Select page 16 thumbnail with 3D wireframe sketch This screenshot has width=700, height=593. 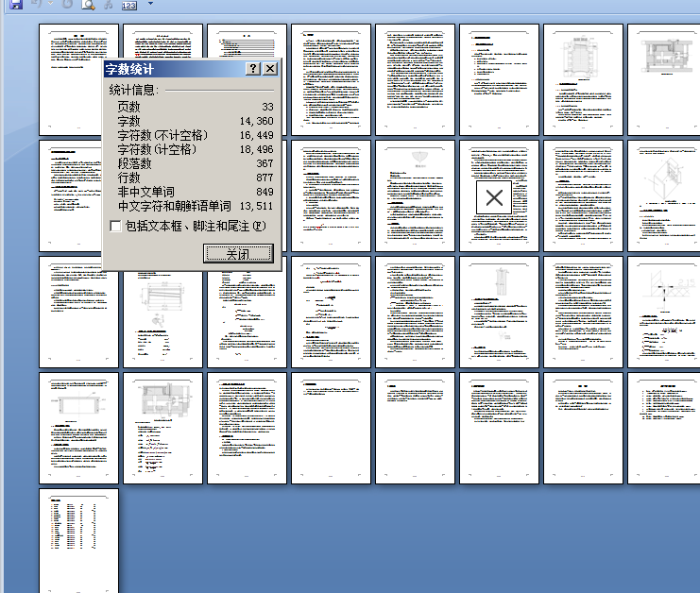pyautogui.click(x=664, y=195)
